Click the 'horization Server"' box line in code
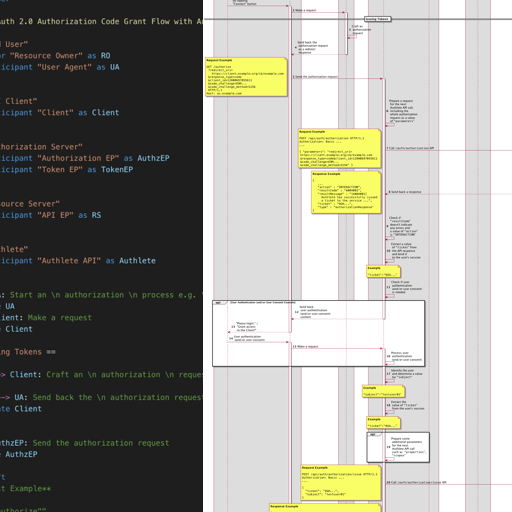Viewport: 512px width, 512px height. coord(41,147)
